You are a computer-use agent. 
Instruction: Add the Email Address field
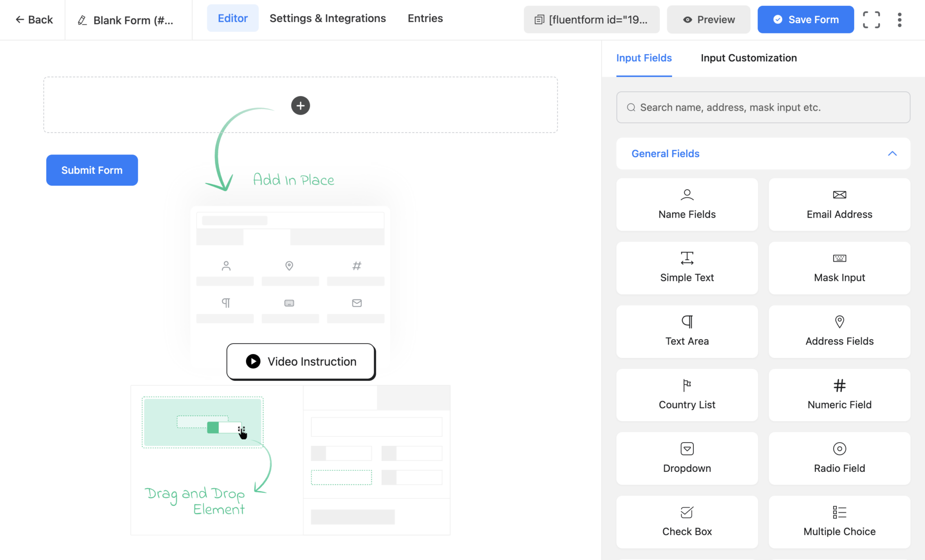click(839, 205)
